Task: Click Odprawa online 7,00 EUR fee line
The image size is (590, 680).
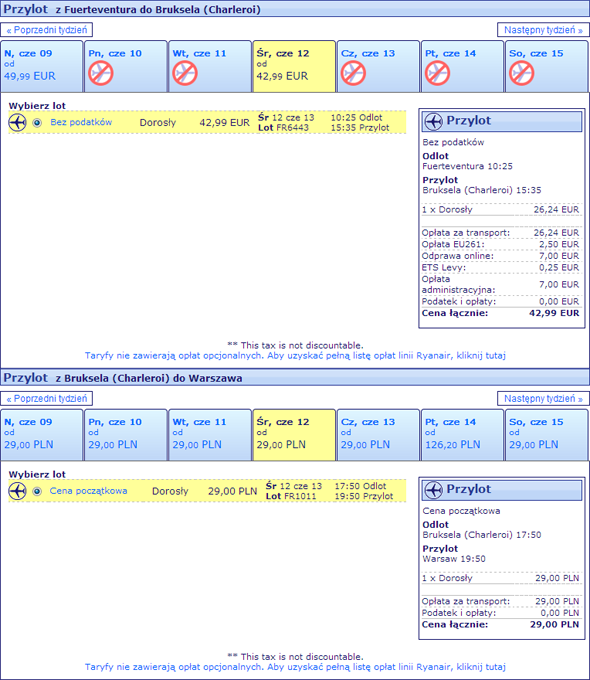Action: pos(501,256)
